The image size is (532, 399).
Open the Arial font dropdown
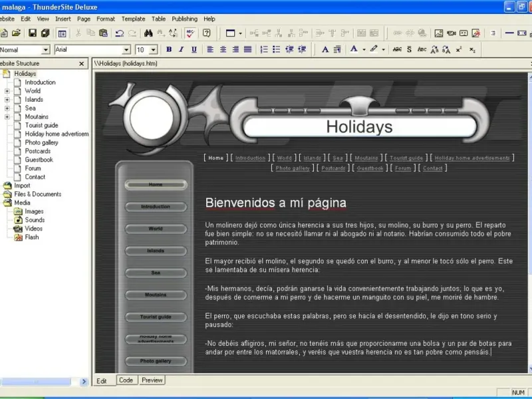[x=126, y=50]
